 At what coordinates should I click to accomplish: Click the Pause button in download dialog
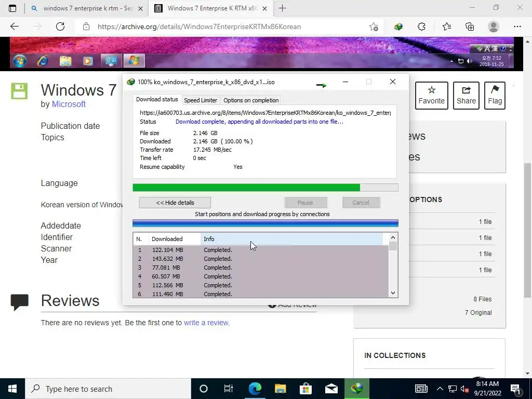tap(305, 203)
